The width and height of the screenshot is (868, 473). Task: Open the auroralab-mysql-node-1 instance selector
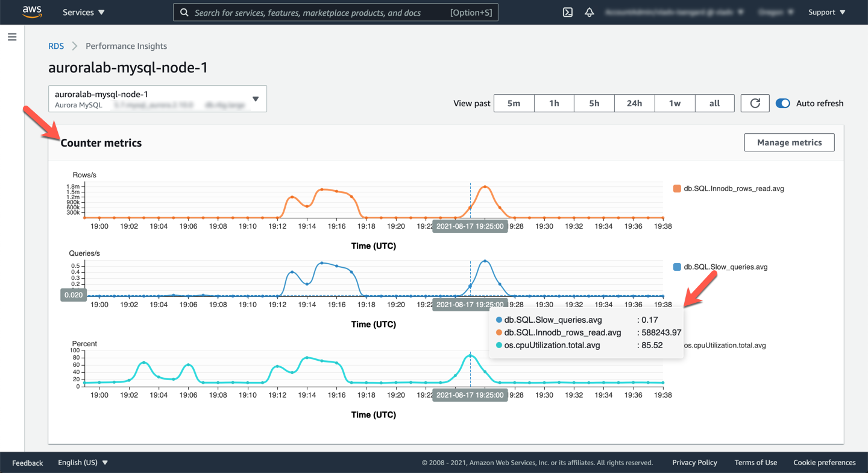pyautogui.click(x=157, y=99)
